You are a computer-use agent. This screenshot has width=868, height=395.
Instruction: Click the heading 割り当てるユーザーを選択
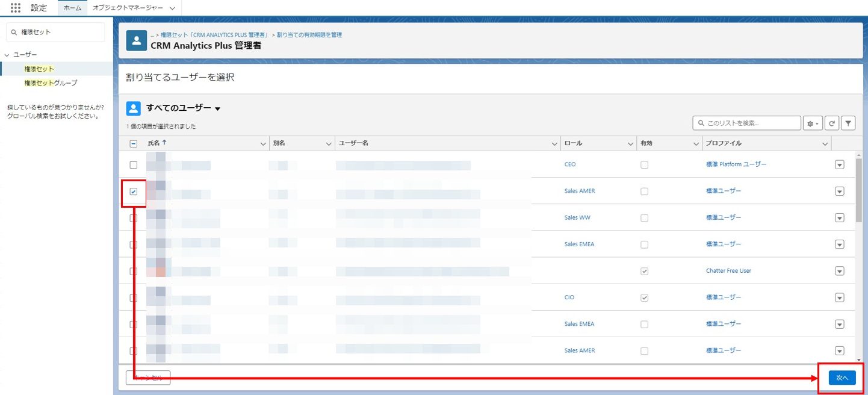(180, 77)
